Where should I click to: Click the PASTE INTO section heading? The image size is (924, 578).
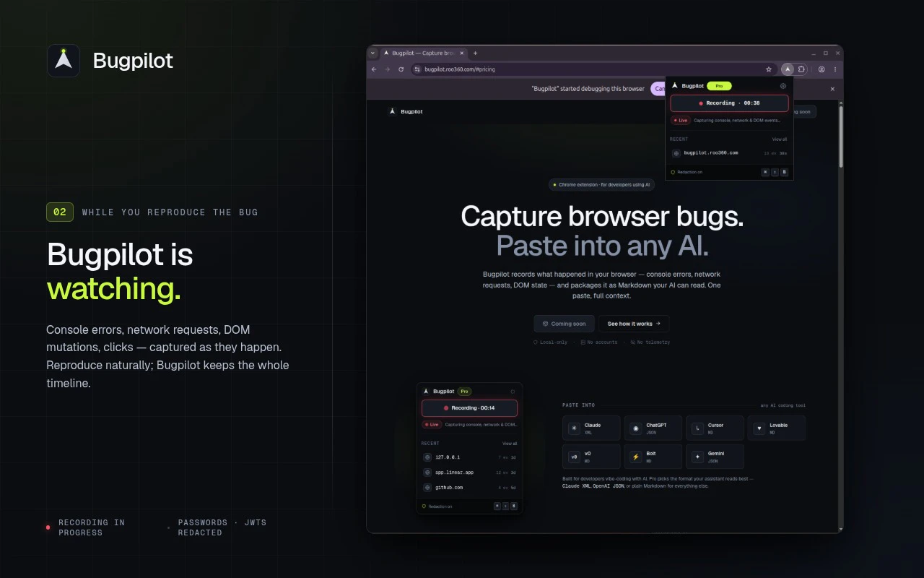tap(579, 405)
